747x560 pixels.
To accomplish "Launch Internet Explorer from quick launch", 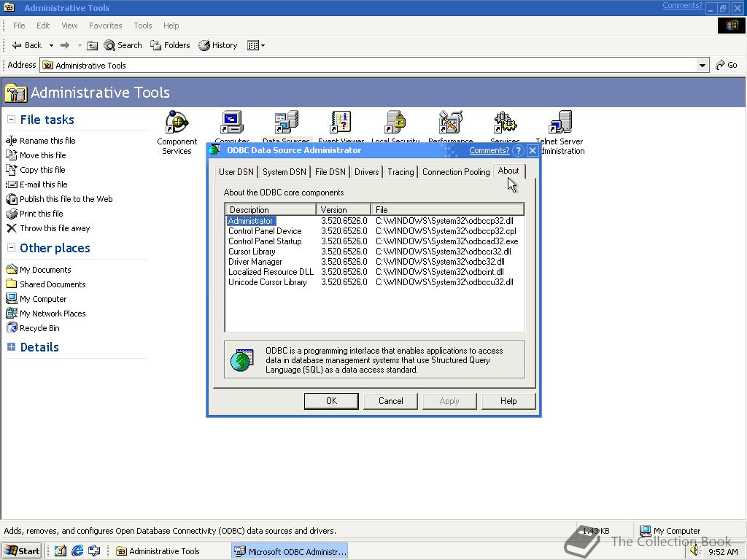I will point(77,551).
